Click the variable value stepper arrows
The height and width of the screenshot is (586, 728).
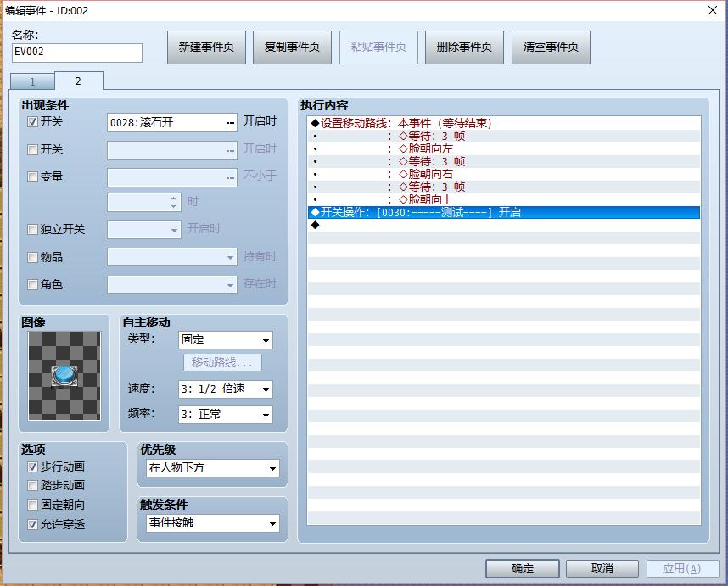(173, 202)
